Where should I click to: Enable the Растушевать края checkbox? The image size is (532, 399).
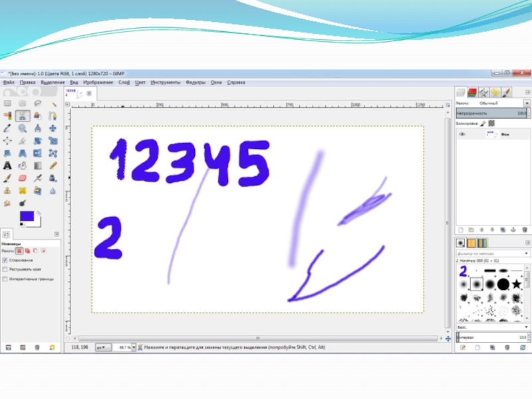[5, 269]
